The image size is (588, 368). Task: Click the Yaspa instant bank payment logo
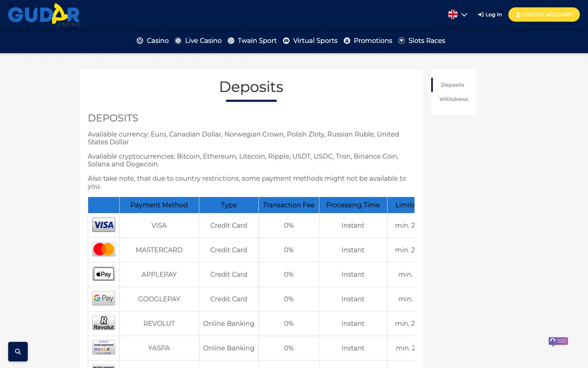pyautogui.click(x=104, y=348)
